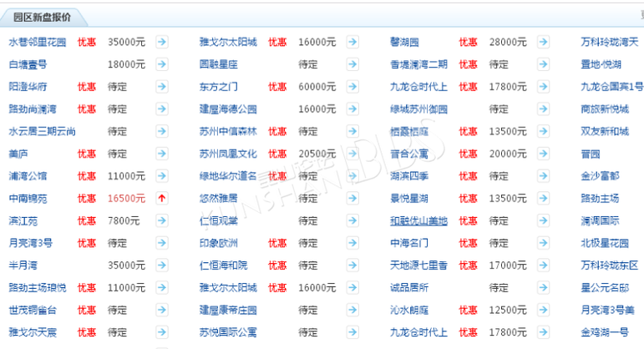The height and width of the screenshot is (349, 644).
Task: Click the arrow icon in the 滨江苑 row
Action: coord(162,221)
